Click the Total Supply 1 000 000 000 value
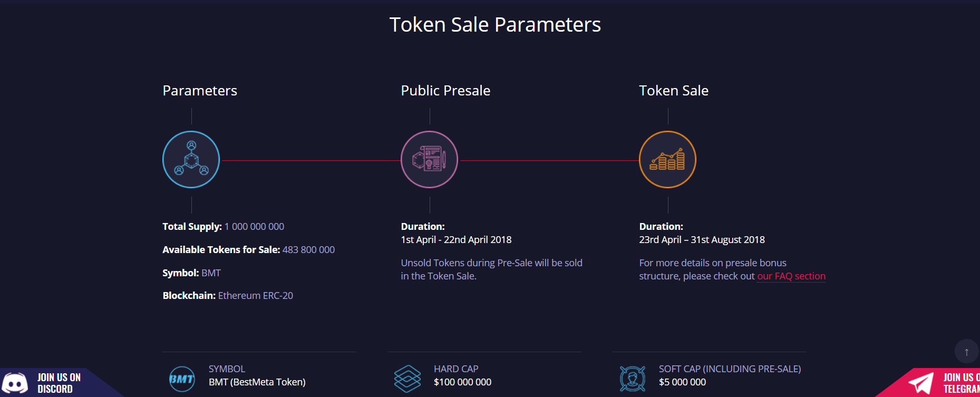Screen dimensions: 980x397 254,227
